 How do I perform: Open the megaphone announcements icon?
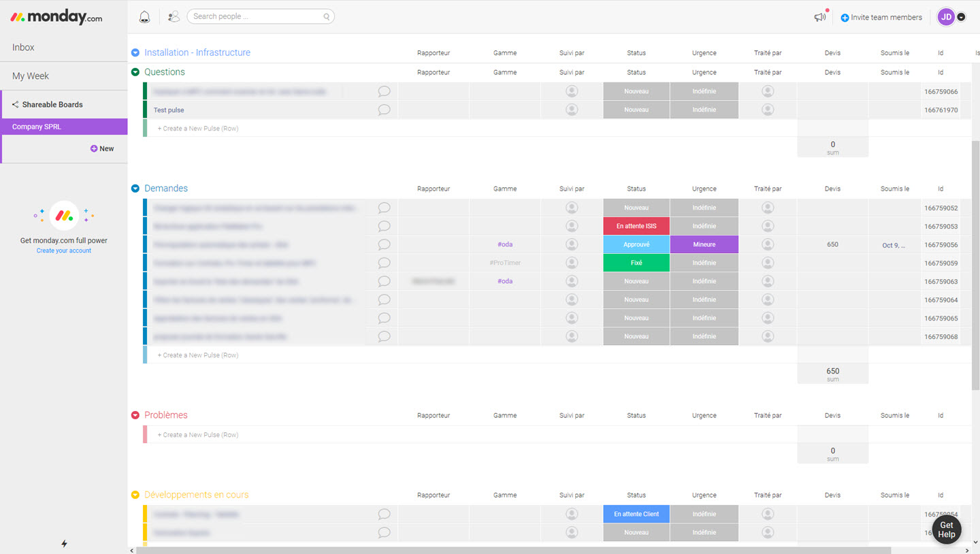pos(820,17)
